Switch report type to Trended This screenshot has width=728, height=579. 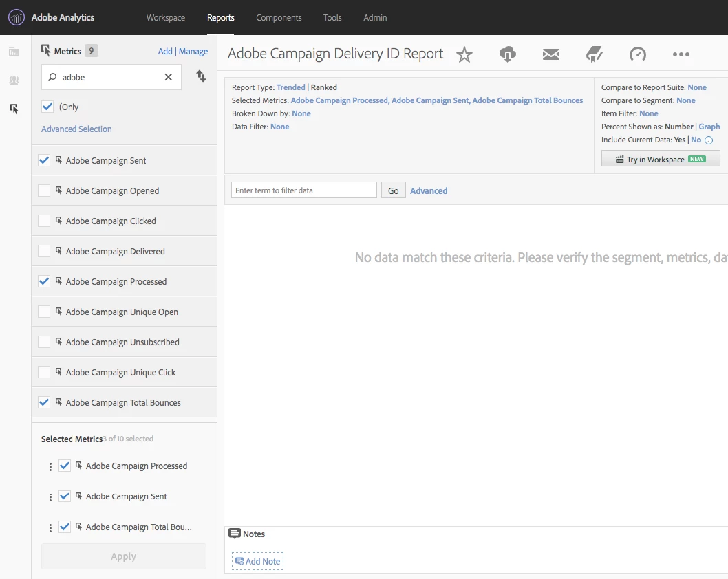tap(290, 87)
